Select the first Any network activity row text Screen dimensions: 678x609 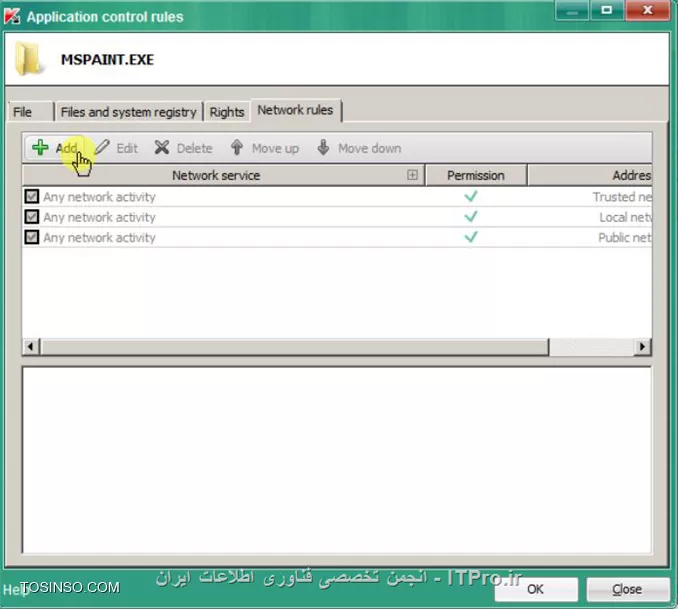coord(99,197)
